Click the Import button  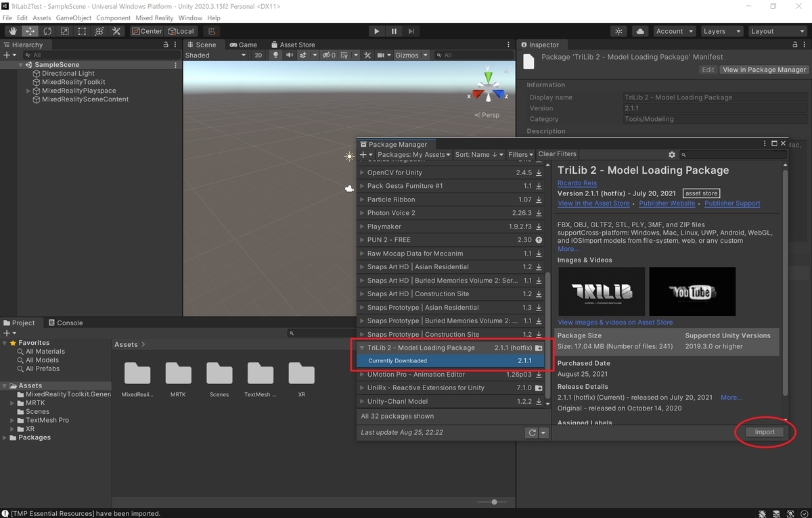764,432
